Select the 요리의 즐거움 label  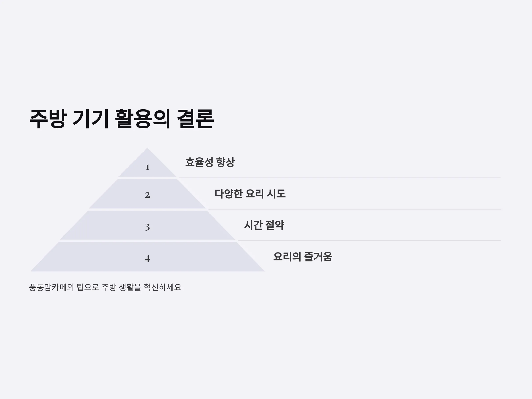coord(303,257)
